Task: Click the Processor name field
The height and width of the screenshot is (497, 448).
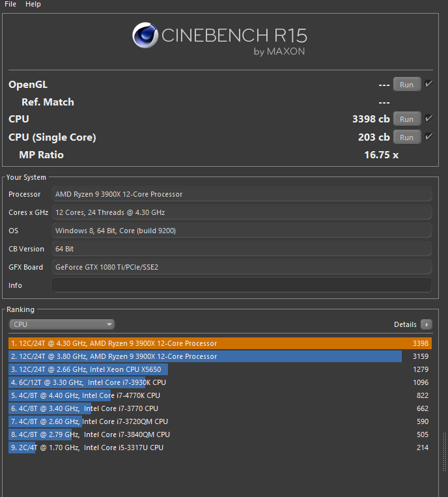Action: click(x=242, y=194)
